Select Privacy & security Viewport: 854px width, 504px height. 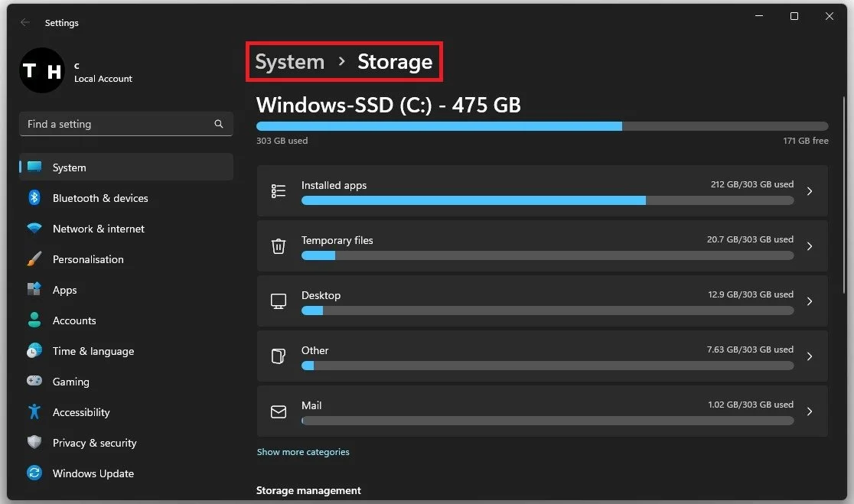click(126, 443)
